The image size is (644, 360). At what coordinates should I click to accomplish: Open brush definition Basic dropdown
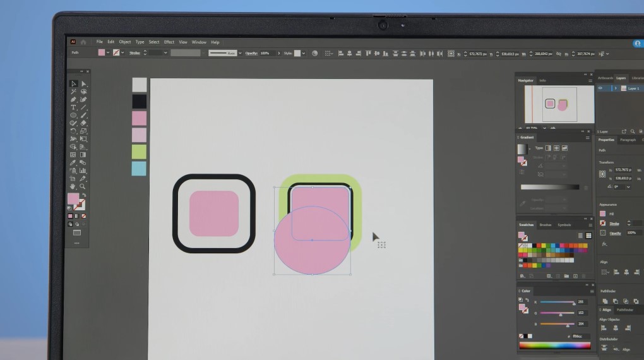point(241,53)
